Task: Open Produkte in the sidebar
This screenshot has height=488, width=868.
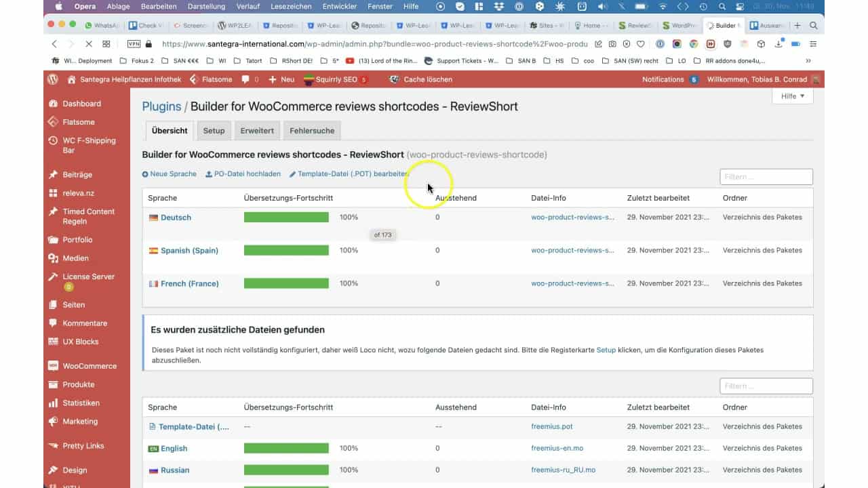Action: 79,384
